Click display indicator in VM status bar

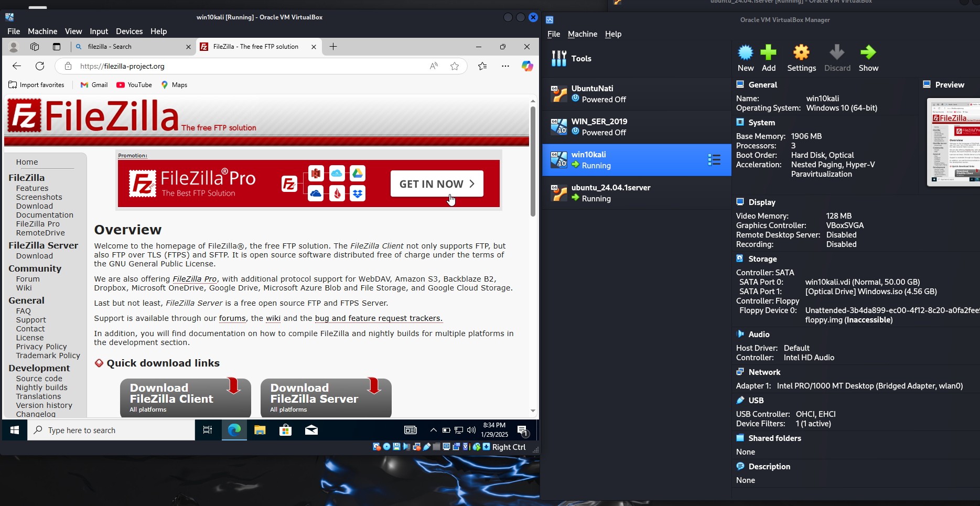pos(446,447)
